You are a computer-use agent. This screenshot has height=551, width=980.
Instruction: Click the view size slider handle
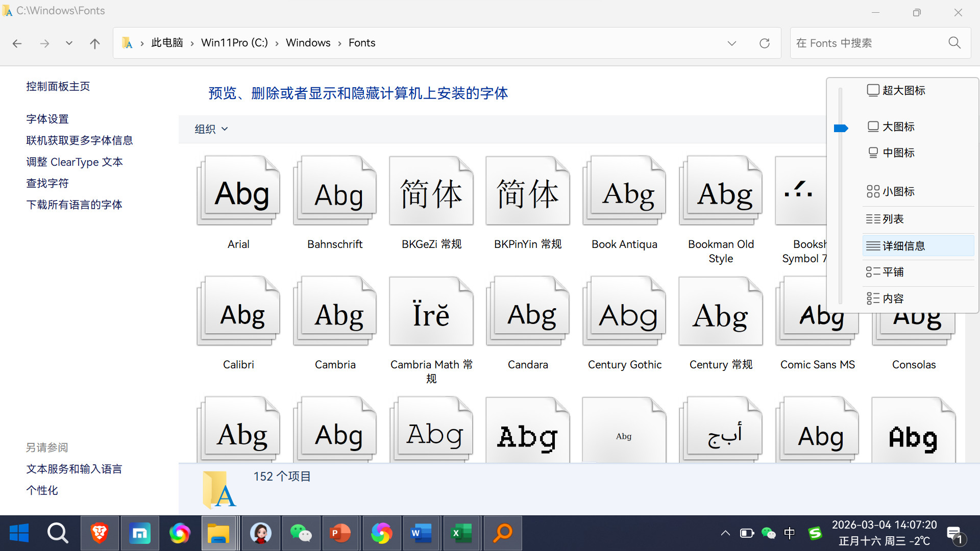pyautogui.click(x=841, y=128)
